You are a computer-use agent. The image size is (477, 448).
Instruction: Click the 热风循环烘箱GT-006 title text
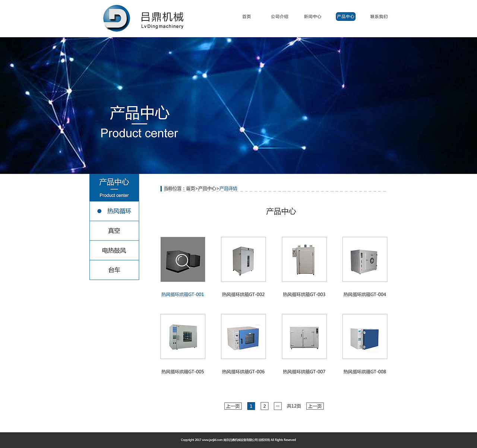click(x=243, y=372)
